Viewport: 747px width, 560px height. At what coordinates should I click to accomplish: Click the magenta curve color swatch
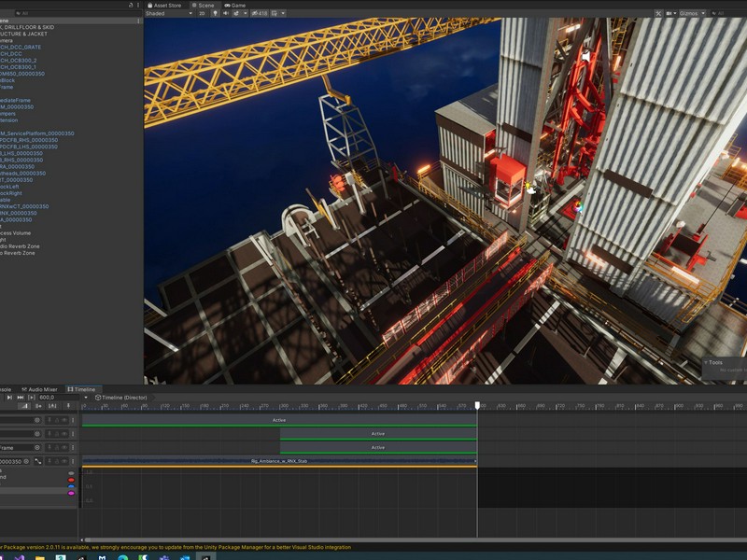pos(72,494)
